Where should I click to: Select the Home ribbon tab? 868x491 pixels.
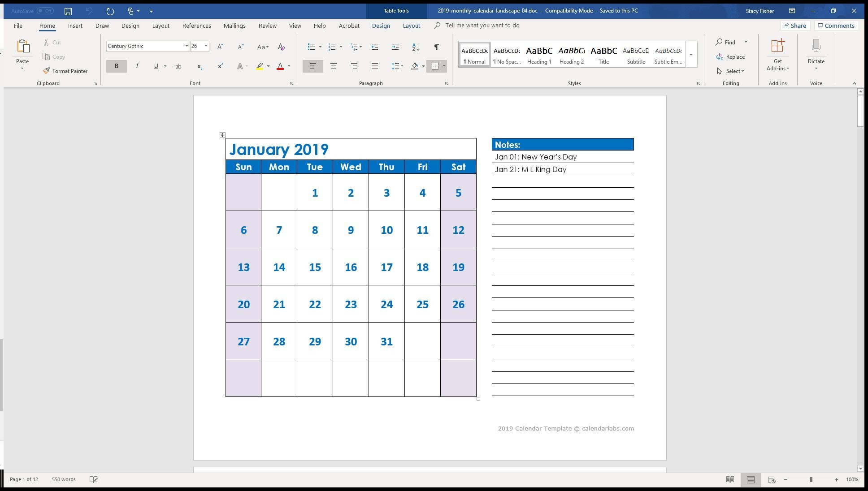(x=47, y=26)
